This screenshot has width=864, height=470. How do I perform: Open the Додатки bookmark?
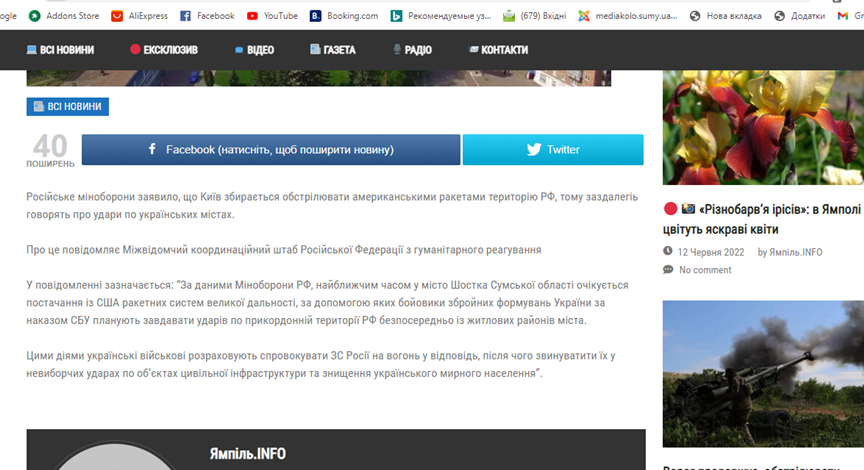click(800, 16)
